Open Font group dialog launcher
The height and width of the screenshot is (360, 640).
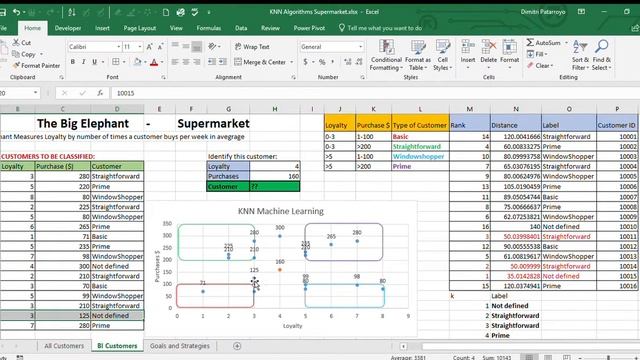[163, 77]
